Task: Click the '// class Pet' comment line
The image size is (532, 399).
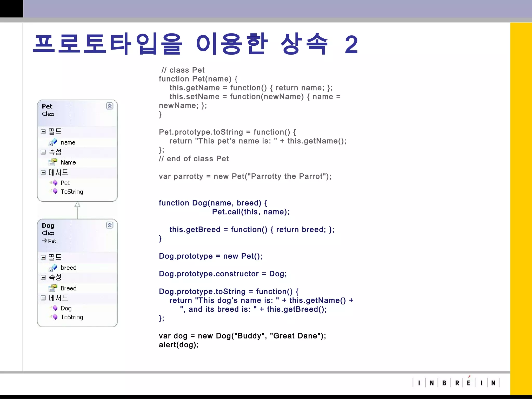Action: tap(183, 70)
